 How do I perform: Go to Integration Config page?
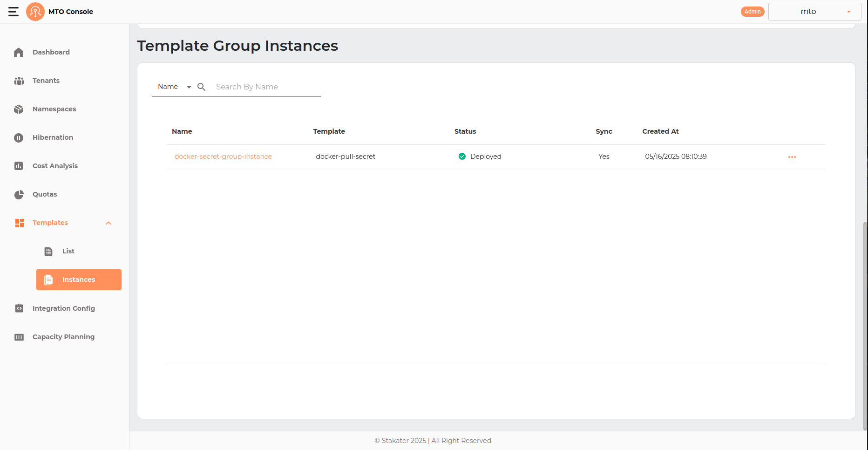[x=63, y=308]
